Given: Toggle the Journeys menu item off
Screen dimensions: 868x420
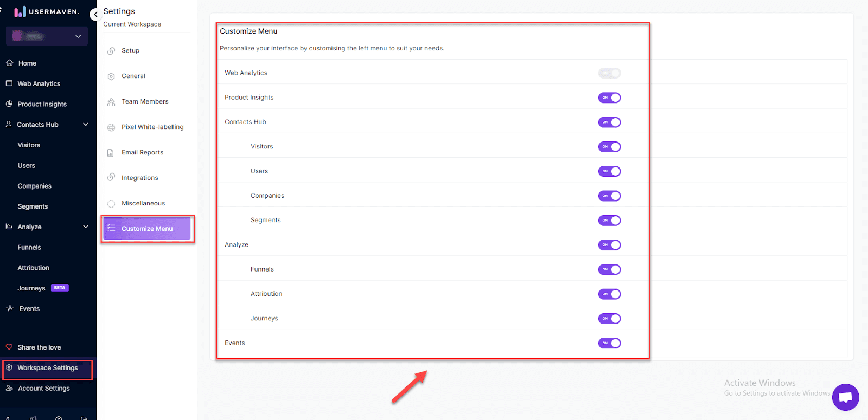Looking at the screenshot, I should 609,319.
